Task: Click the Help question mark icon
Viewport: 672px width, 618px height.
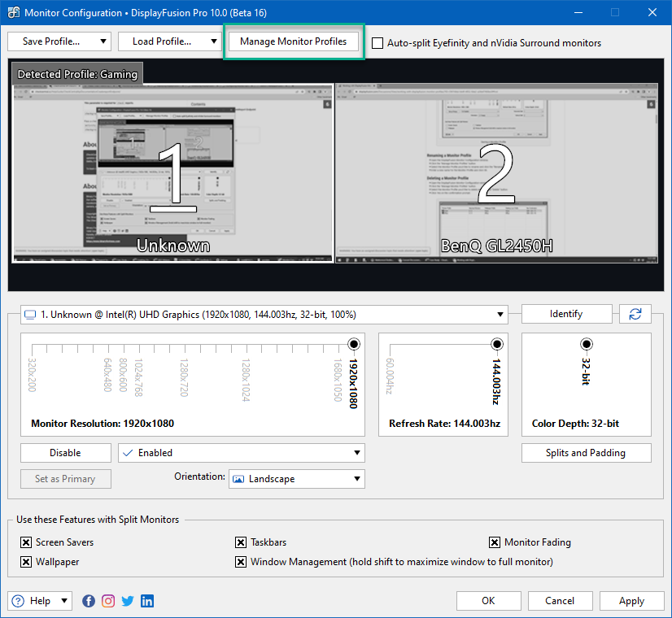Action: pyautogui.click(x=18, y=601)
